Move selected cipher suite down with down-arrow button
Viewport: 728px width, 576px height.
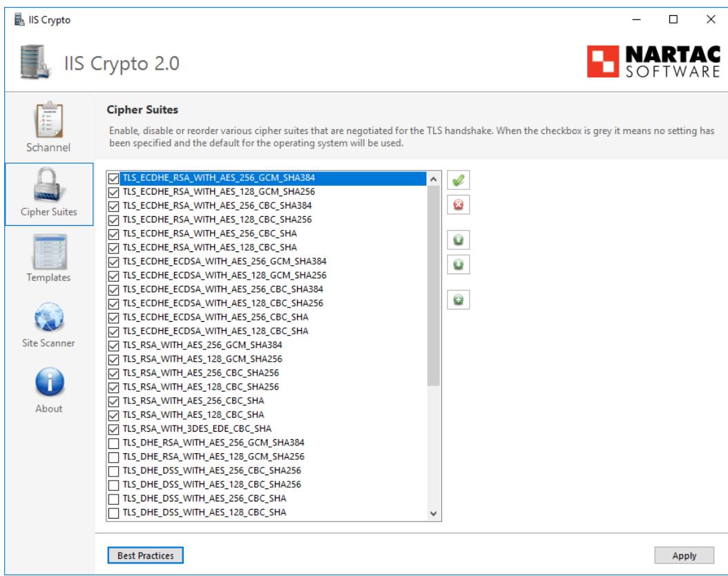pos(458,265)
